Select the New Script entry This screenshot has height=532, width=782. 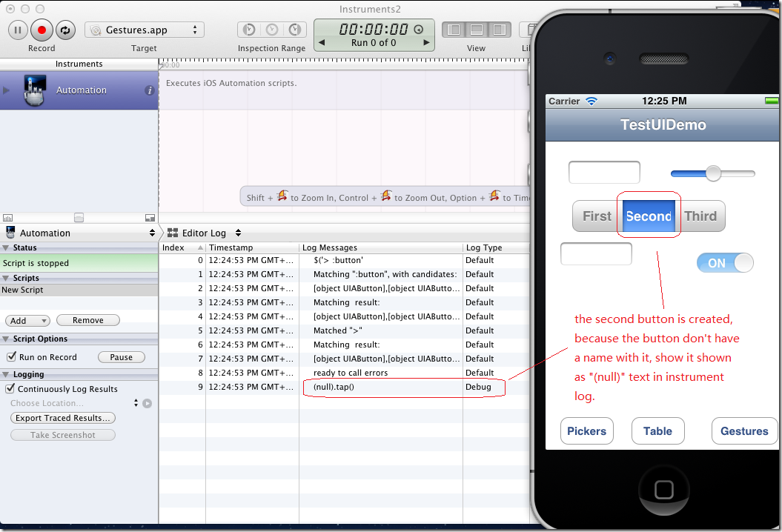click(79, 290)
